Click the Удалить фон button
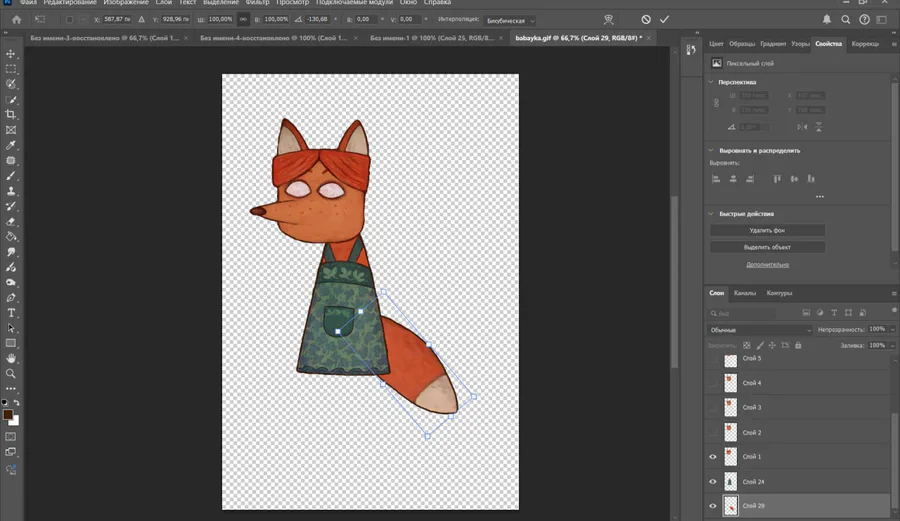This screenshot has width=900, height=521. (x=767, y=231)
